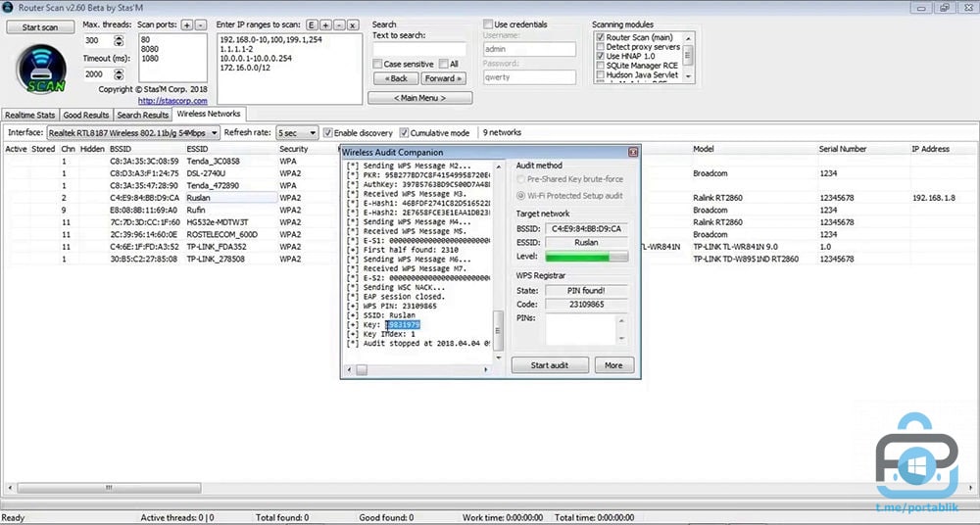Click the E button for IP ranges

coord(313,25)
